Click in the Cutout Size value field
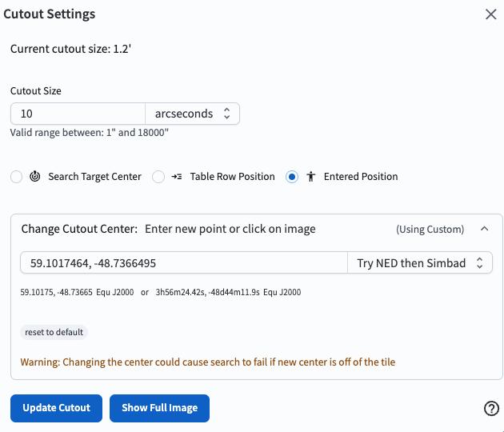The image size is (504, 432). 77,114
